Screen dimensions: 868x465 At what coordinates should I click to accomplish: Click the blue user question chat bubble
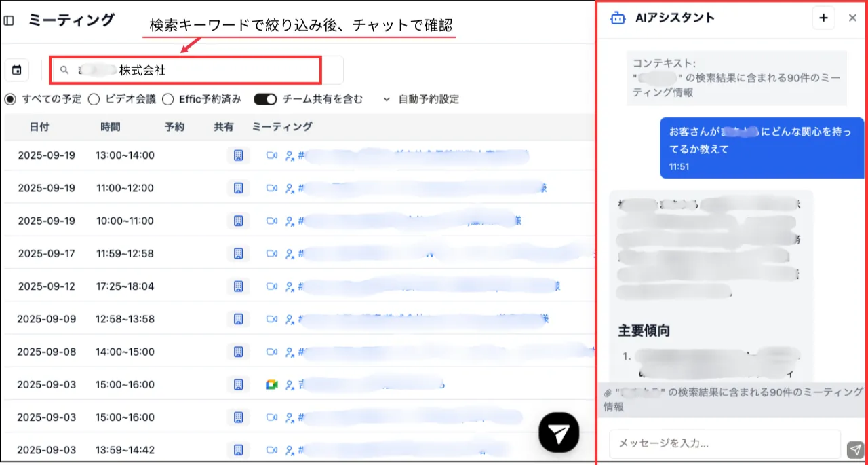(762, 148)
